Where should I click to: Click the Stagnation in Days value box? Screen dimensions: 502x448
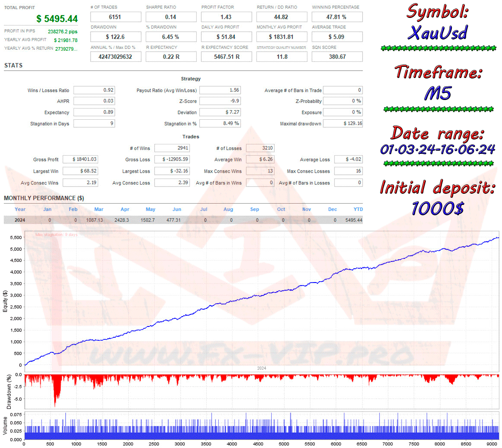click(x=94, y=123)
